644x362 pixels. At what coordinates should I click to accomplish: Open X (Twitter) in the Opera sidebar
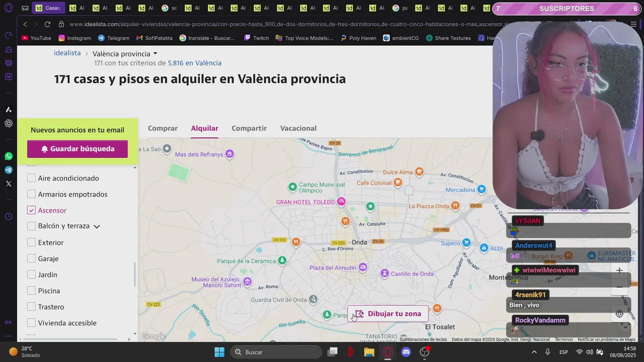tap(9, 184)
